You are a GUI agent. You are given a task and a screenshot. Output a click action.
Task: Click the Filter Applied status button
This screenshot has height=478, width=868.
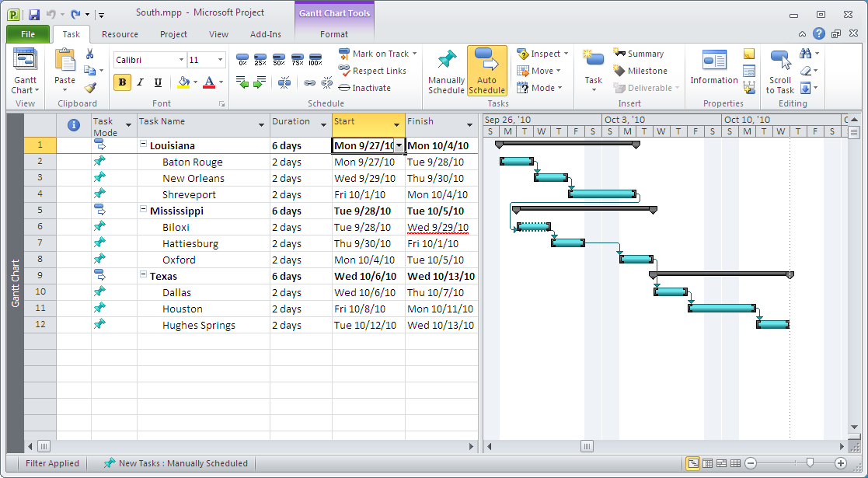tap(52, 463)
